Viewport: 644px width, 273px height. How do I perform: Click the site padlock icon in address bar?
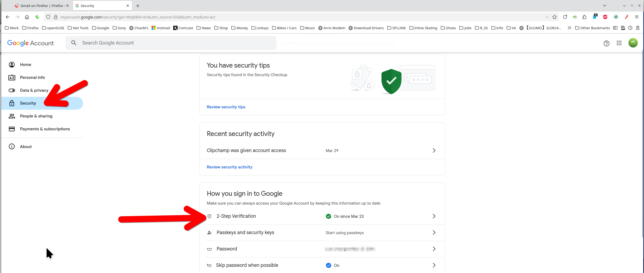[x=56, y=17]
